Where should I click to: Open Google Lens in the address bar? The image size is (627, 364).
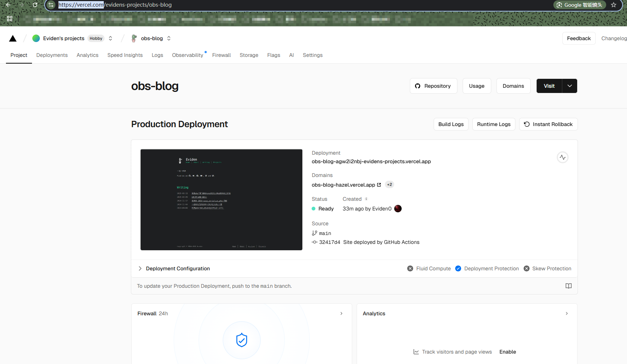[579, 5]
